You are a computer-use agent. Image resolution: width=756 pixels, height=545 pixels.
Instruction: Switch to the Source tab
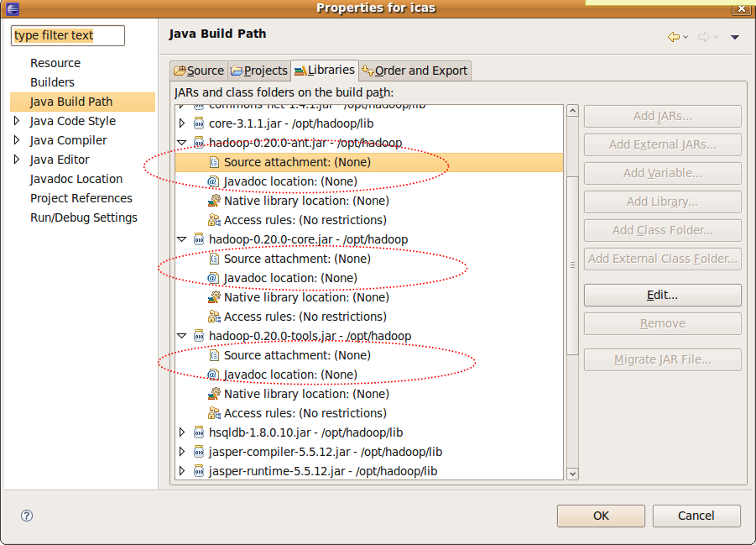pos(199,71)
